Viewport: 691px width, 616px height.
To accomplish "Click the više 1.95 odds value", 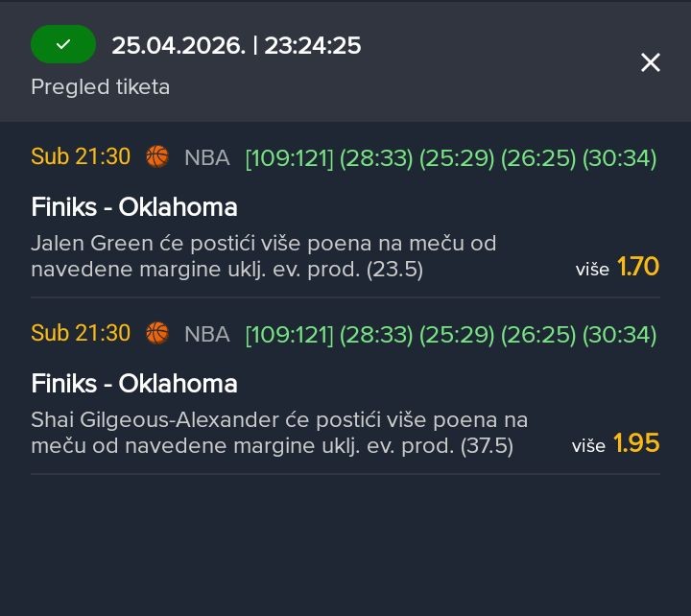I will point(636,444).
